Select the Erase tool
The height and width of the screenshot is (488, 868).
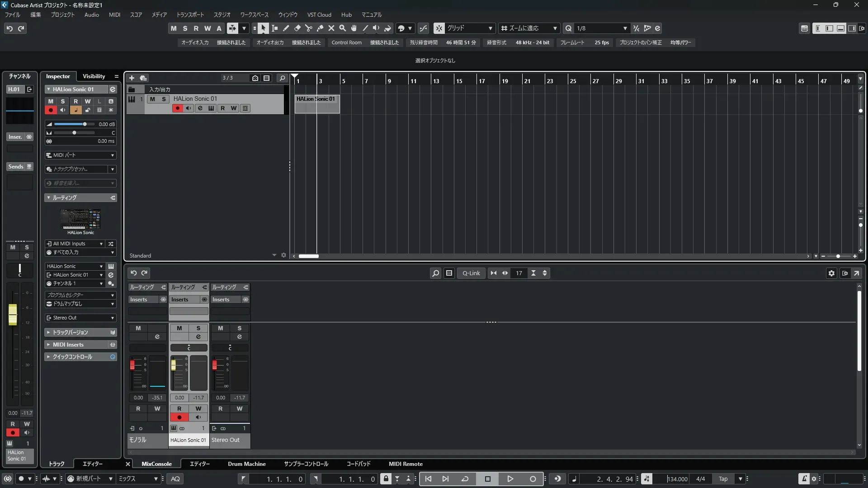pos(297,28)
